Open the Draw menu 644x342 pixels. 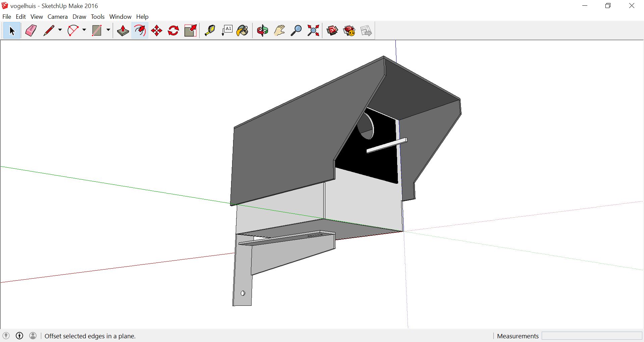pyautogui.click(x=79, y=16)
